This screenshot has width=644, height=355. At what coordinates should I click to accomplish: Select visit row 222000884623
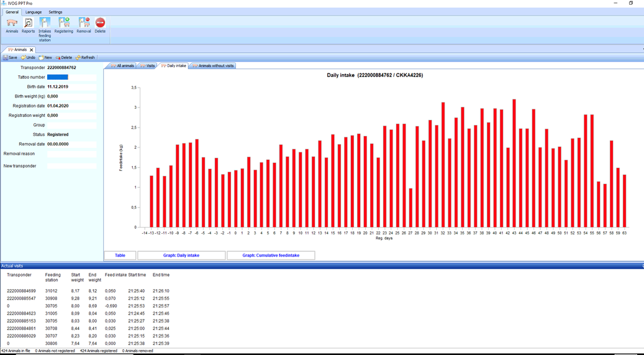pyautogui.click(x=88, y=313)
